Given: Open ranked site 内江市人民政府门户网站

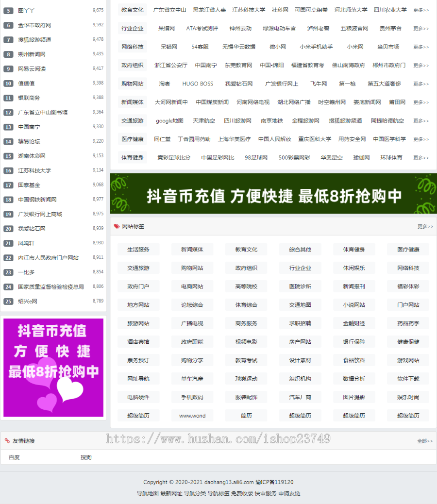Looking at the screenshot, I should point(48,258).
